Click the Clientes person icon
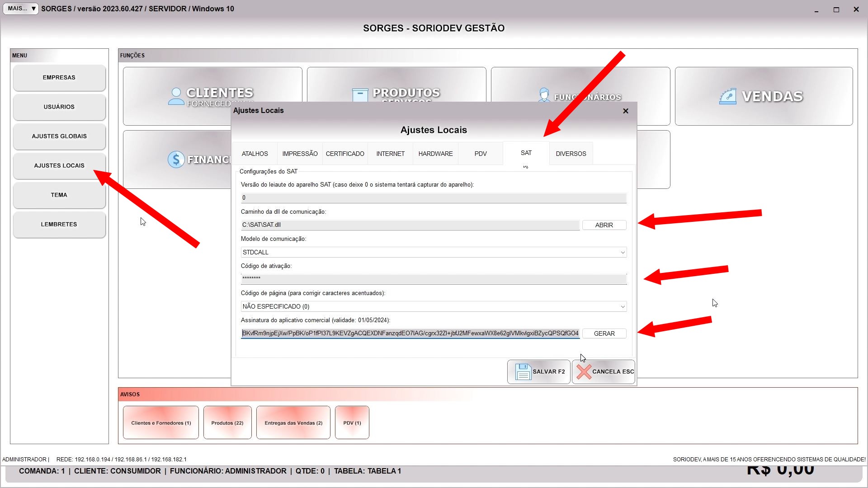This screenshot has width=868, height=488. point(176,96)
